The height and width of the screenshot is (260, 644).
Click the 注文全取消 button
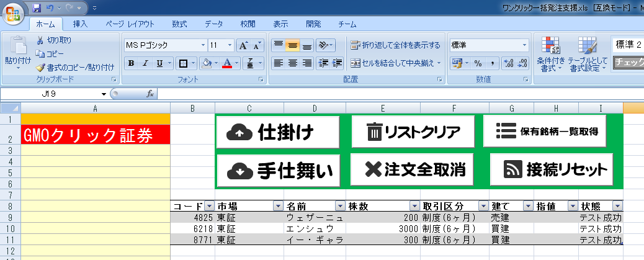[x=412, y=169]
